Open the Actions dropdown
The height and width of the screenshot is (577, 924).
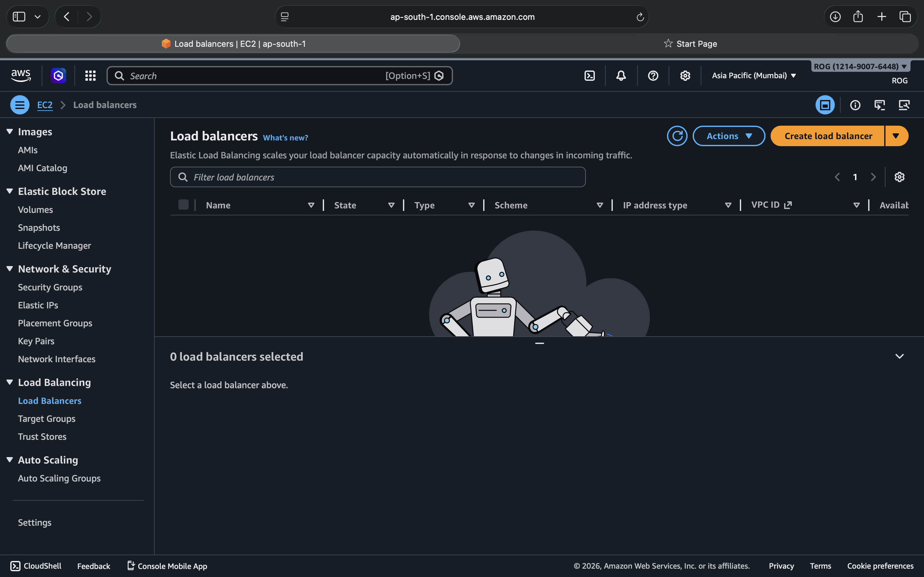coord(729,136)
